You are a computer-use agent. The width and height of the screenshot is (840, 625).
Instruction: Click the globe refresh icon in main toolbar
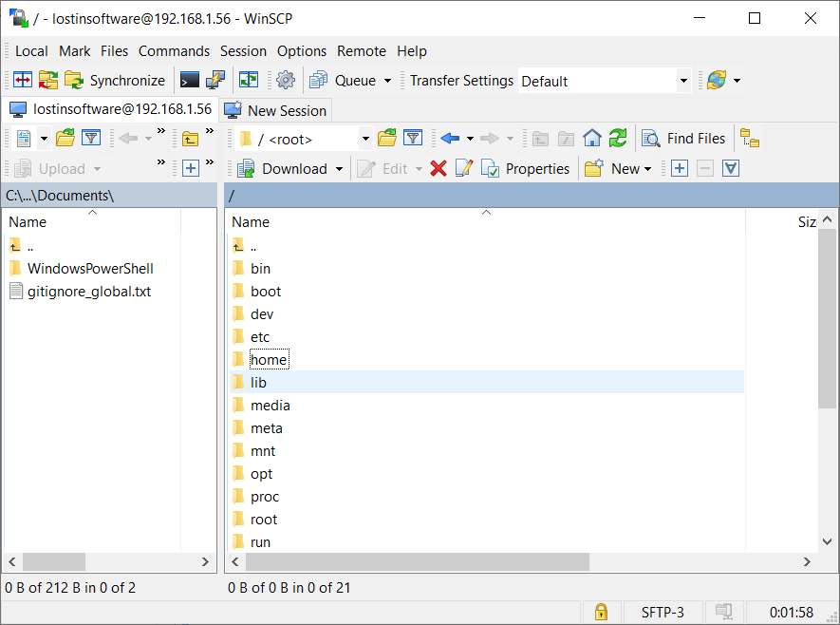[717, 81]
